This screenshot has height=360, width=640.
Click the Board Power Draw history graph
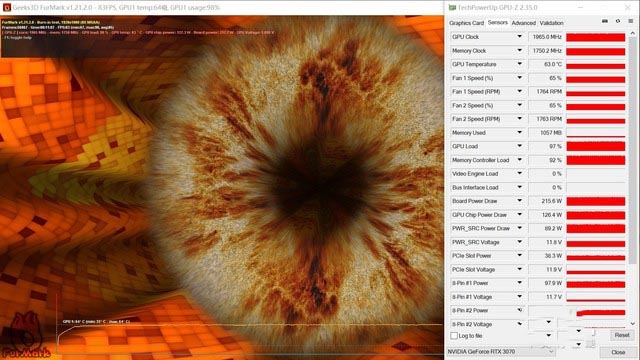click(596, 201)
